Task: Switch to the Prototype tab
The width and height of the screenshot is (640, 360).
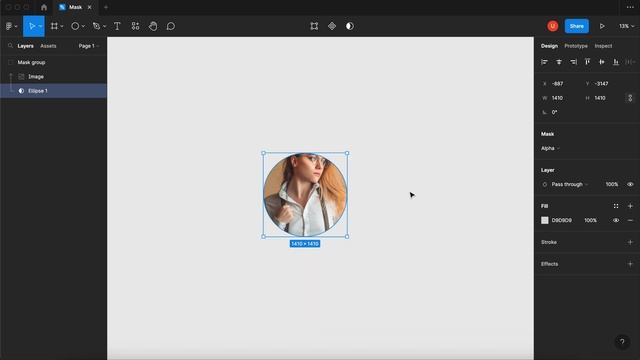Action: [x=576, y=46]
